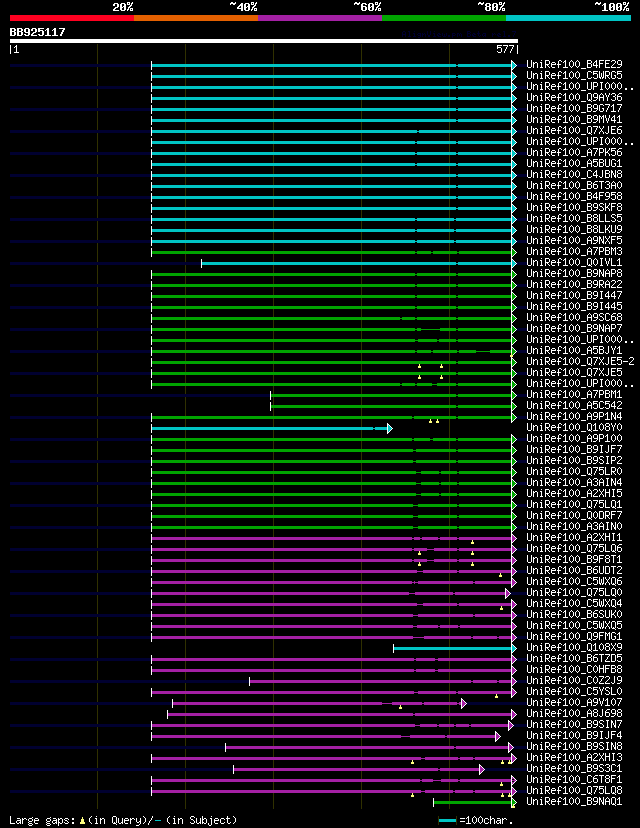Click the purple arrowhead ending B9IJF4 alignment
Viewport: 640px width, 828px height.
click(x=497, y=736)
